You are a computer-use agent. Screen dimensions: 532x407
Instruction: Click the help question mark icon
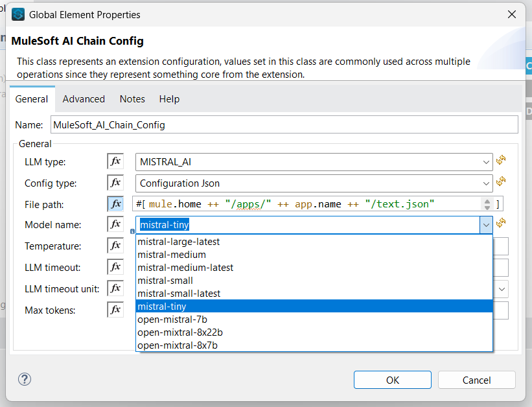point(25,379)
